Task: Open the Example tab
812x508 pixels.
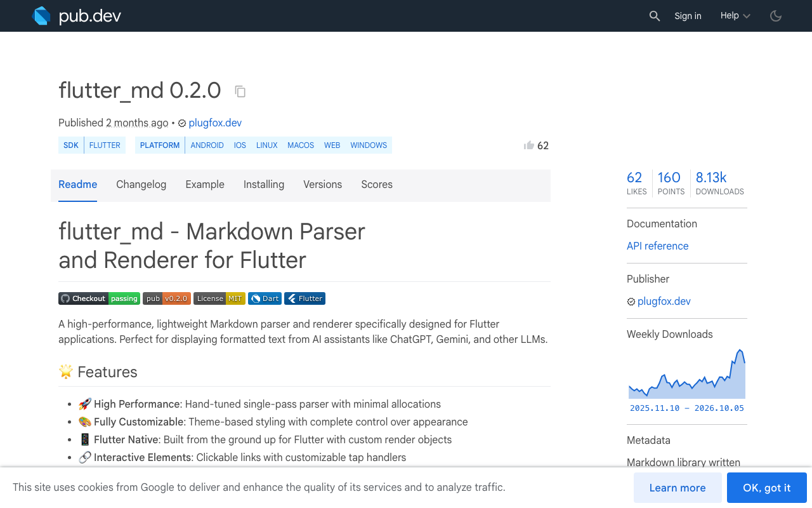Action: click(205, 185)
